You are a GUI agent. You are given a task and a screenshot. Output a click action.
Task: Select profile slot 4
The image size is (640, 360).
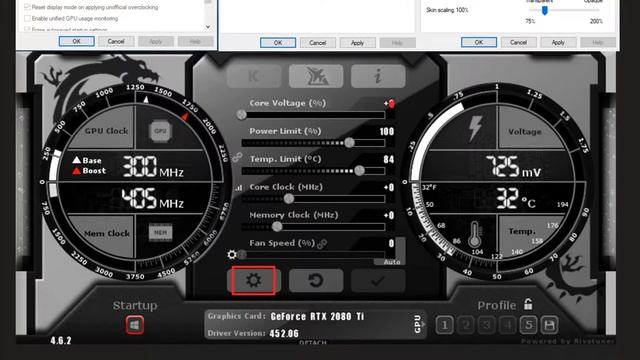(508, 325)
